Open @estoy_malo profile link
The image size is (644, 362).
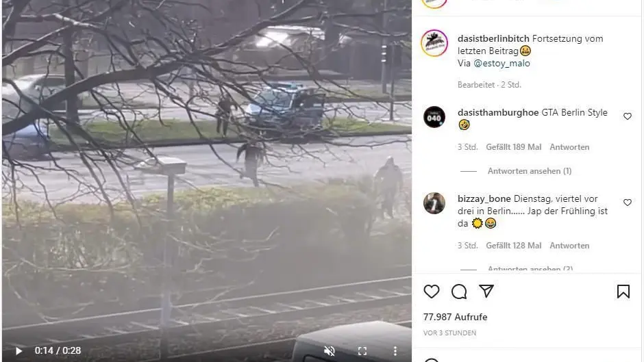501,63
